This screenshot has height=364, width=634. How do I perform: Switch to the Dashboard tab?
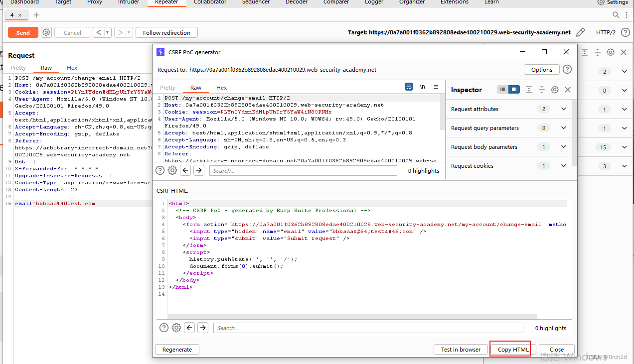(x=24, y=2)
